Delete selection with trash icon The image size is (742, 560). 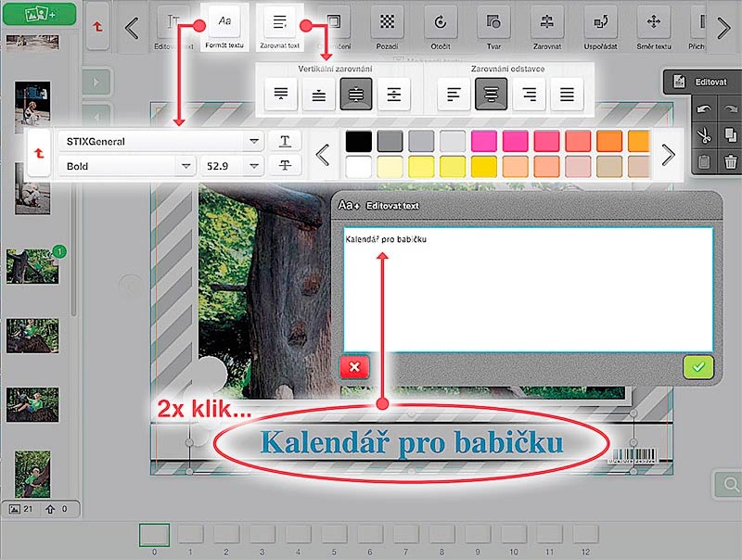730,162
